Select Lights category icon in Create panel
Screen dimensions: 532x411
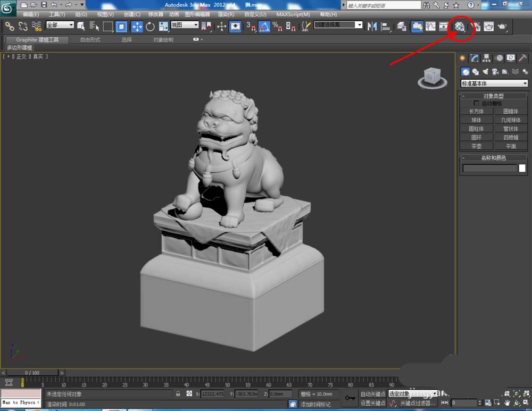click(486, 72)
